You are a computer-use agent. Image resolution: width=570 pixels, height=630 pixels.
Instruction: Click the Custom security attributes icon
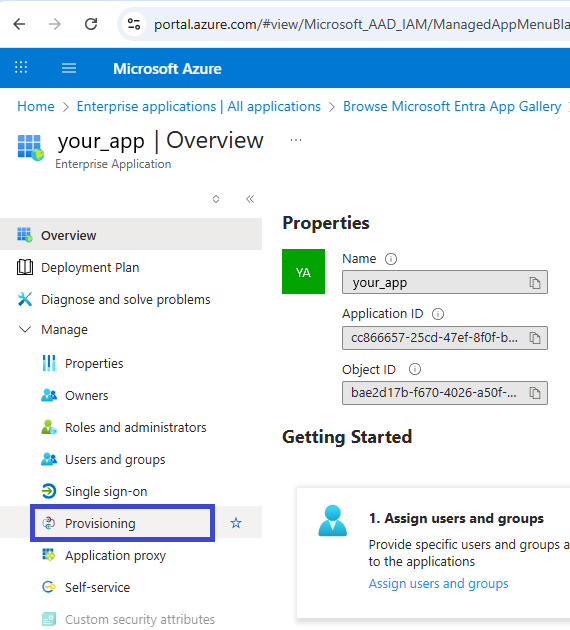pos(49,619)
